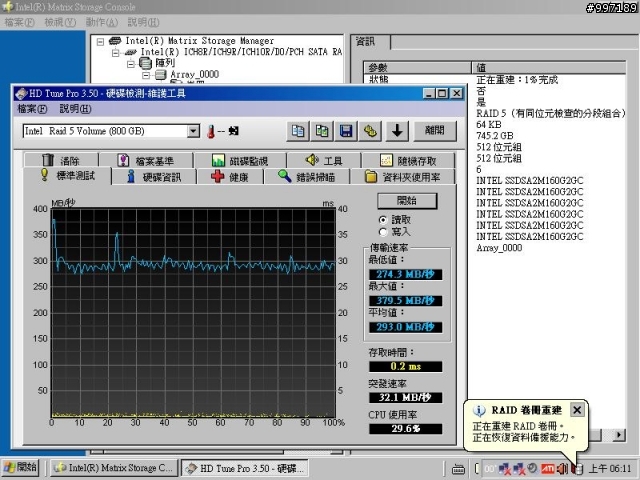Open 動作 menu in Matrix Storage Console

(x=102, y=22)
